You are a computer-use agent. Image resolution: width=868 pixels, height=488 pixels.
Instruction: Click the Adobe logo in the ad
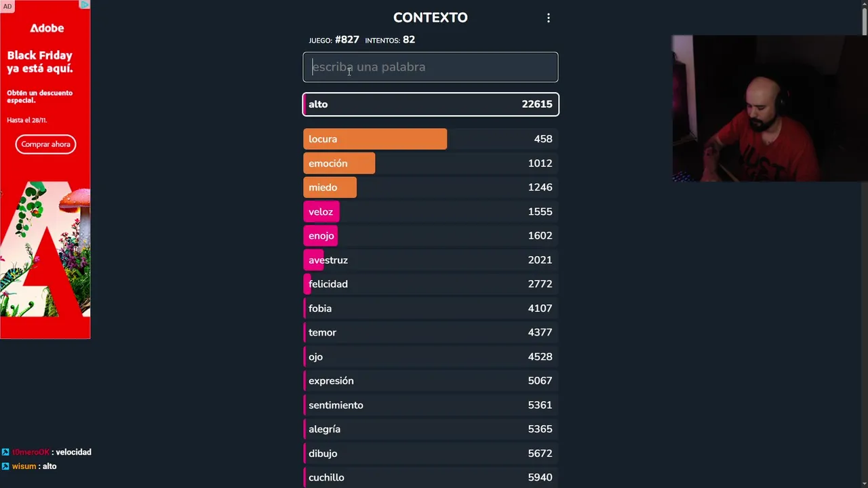[x=47, y=28]
